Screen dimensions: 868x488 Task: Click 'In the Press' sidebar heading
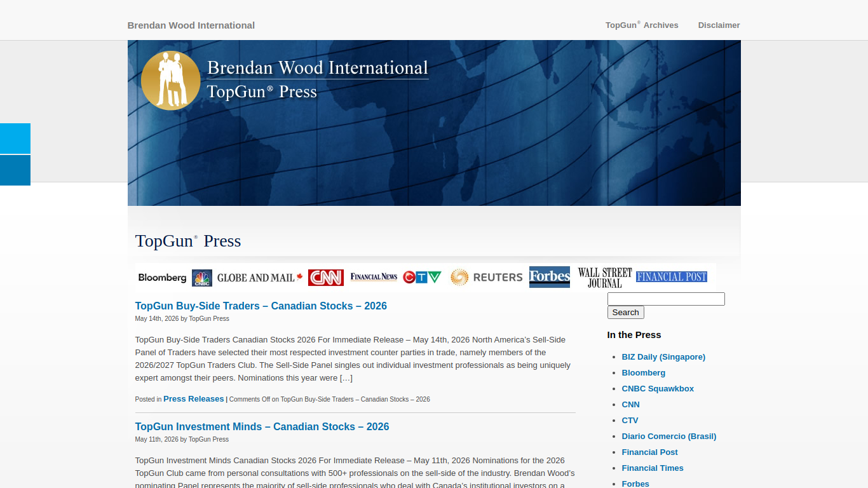634,335
